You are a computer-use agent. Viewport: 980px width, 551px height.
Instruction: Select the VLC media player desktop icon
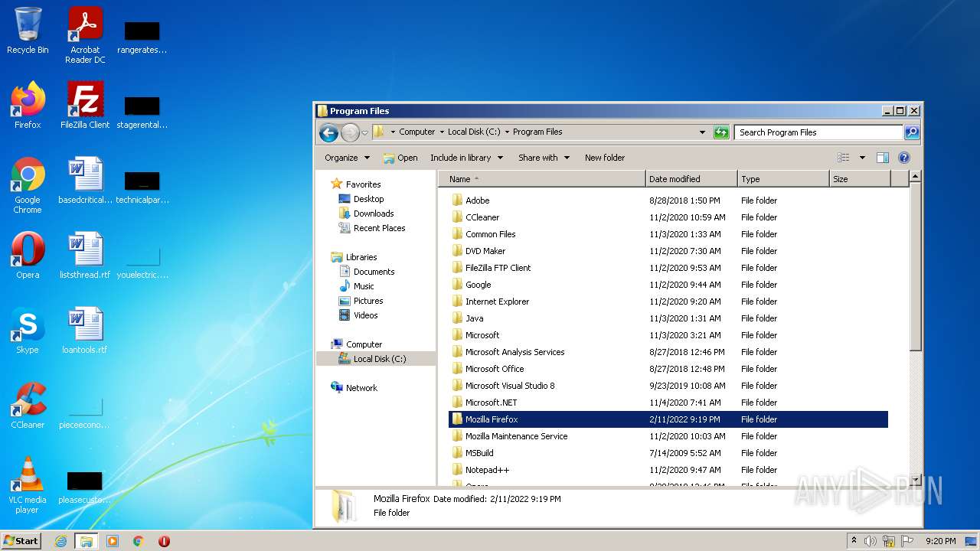(x=28, y=485)
